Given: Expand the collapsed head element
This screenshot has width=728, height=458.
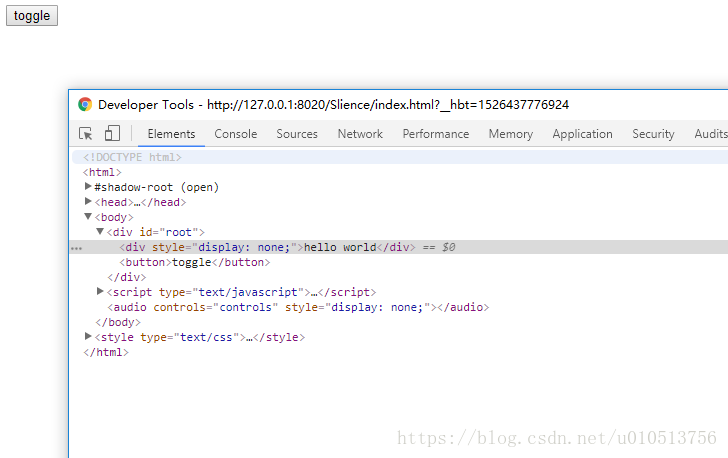Looking at the screenshot, I should pos(88,201).
